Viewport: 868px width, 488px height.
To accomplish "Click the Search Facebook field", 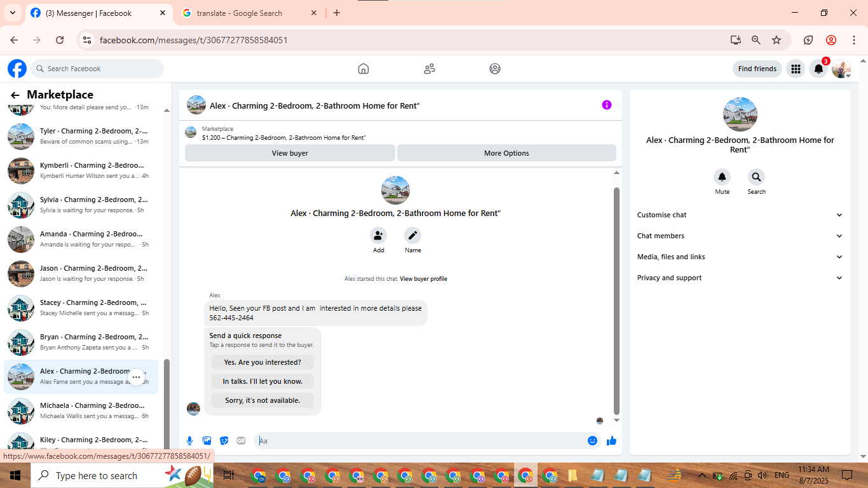I will pos(97,69).
